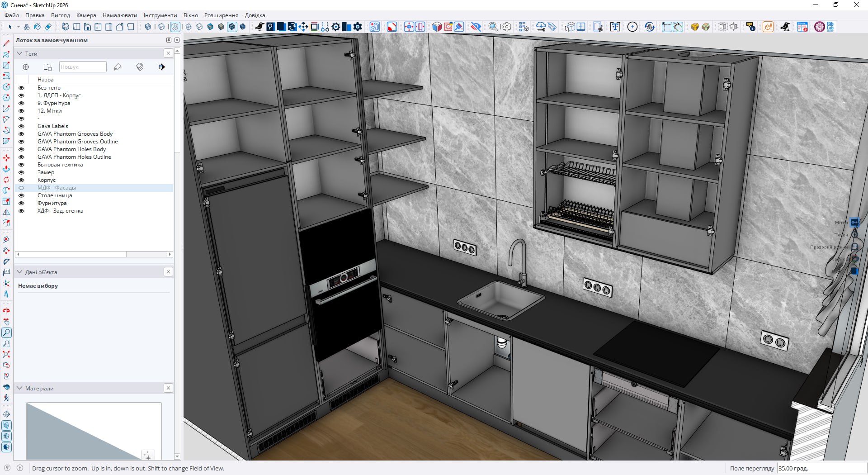Click the Add Tag plus icon
Image resolution: width=868 pixels, height=475 pixels.
[x=26, y=67]
